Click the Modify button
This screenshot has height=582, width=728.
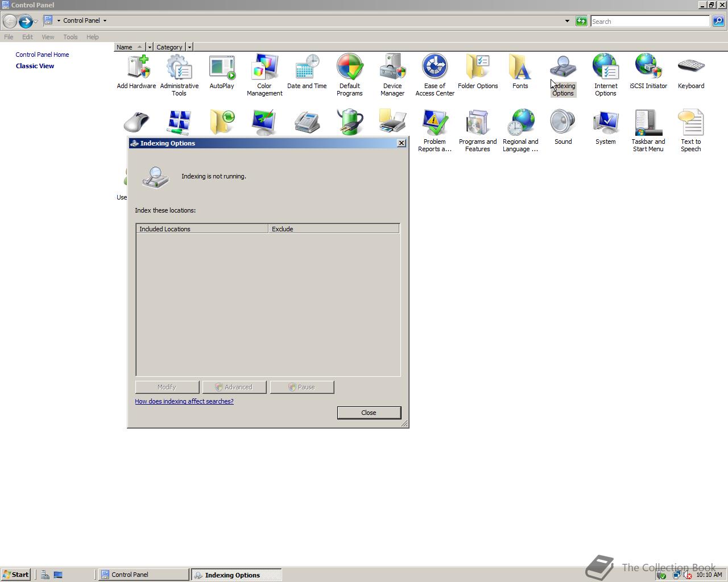click(167, 387)
